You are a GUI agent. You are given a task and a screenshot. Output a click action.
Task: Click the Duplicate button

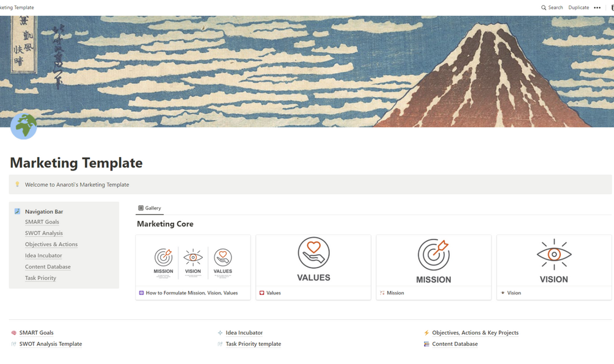[x=579, y=7]
